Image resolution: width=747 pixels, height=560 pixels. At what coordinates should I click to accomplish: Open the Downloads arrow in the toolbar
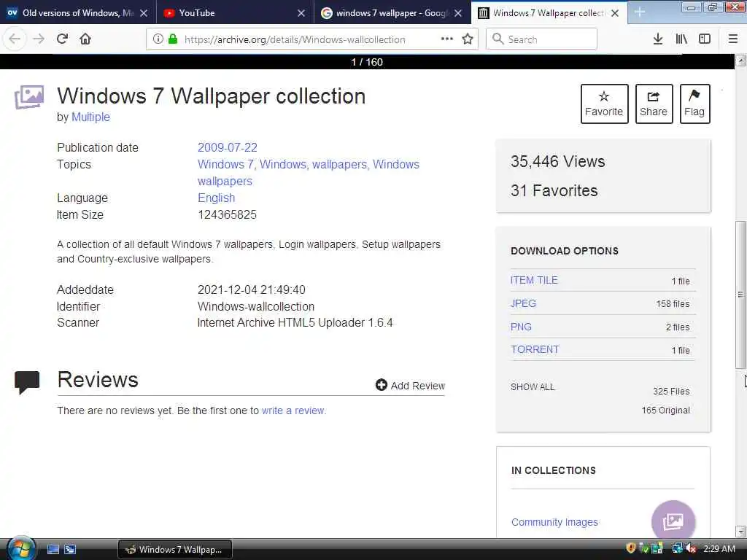658,39
